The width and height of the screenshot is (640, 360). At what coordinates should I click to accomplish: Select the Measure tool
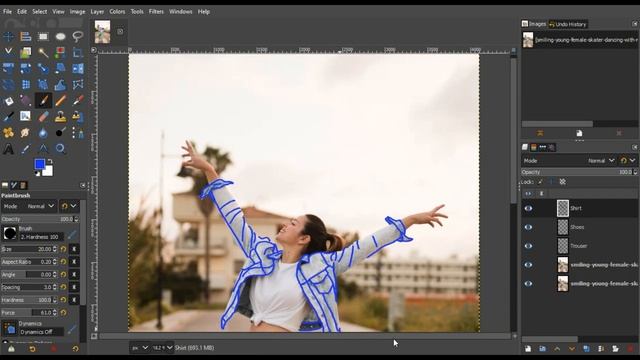[43, 149]
